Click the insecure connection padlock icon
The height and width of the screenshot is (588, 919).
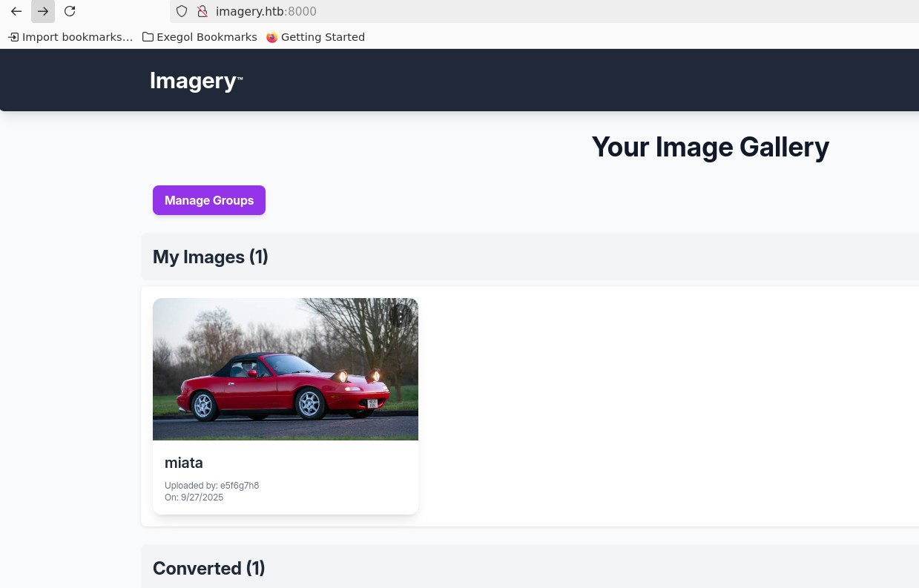coord(202,11)
